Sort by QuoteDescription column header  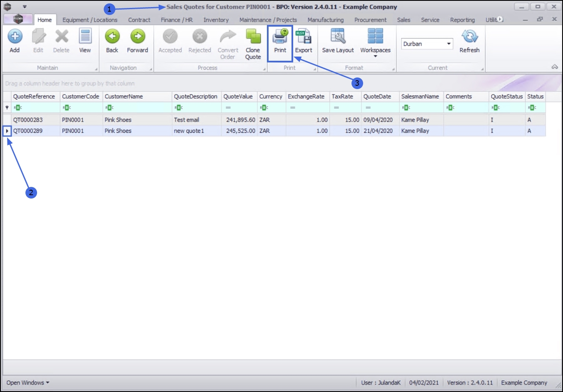(x=197, y=97)
